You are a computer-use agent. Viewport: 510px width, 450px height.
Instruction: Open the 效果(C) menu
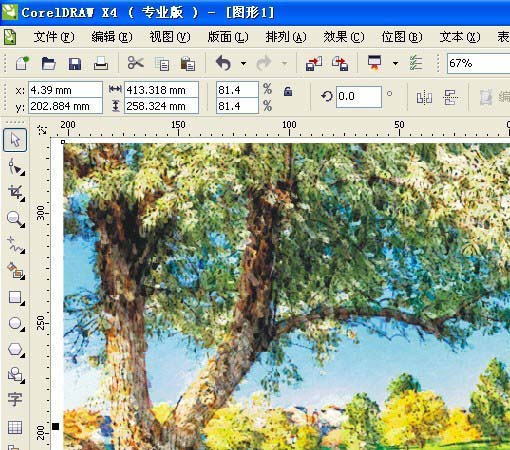(344, 37)
